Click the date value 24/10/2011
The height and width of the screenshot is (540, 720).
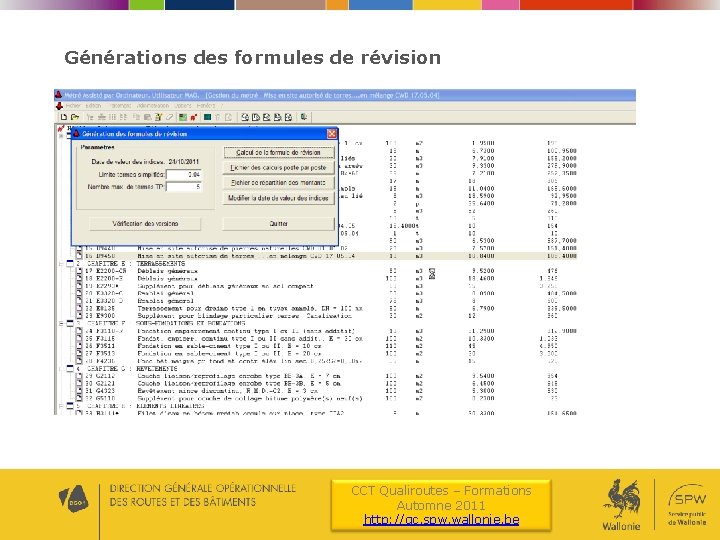click(x=184, y=162)
